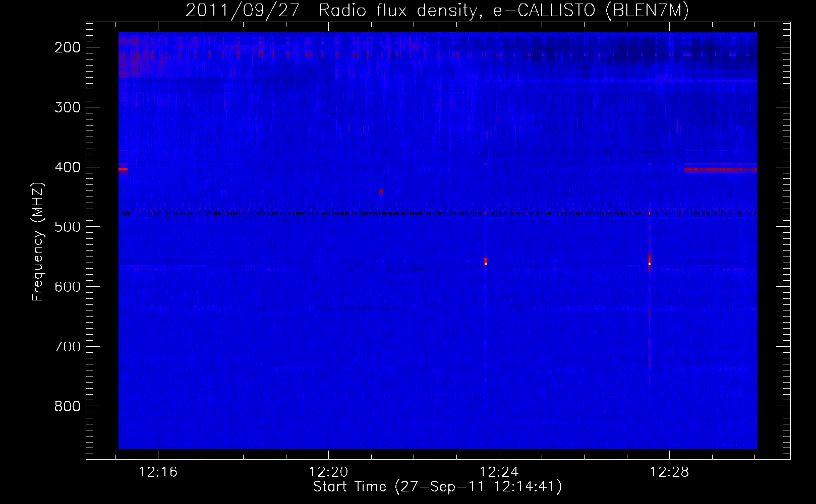Click the red spot near 12:21 at 440 MHz

tap(381, 192)
